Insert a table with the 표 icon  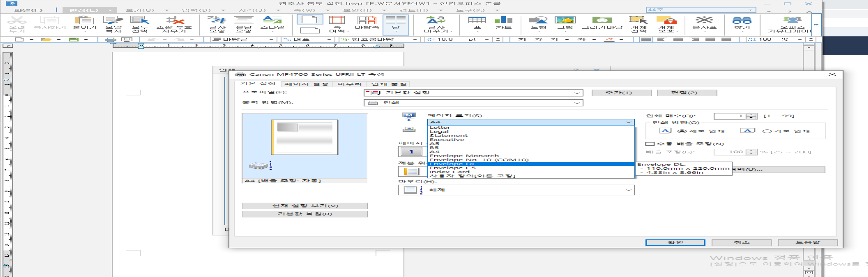click(477, 20)
